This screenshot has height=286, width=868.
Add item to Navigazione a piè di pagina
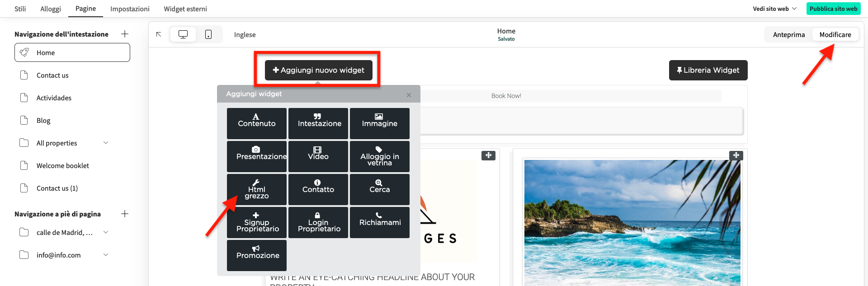point(125,214)
